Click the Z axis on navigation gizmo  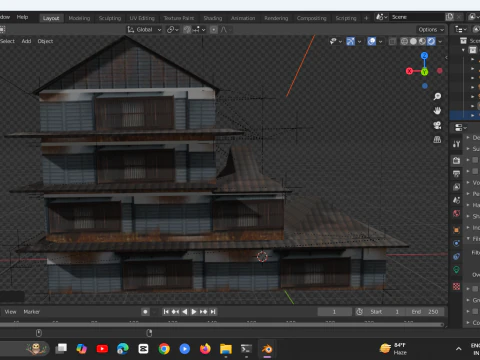[x=424, y=56]
